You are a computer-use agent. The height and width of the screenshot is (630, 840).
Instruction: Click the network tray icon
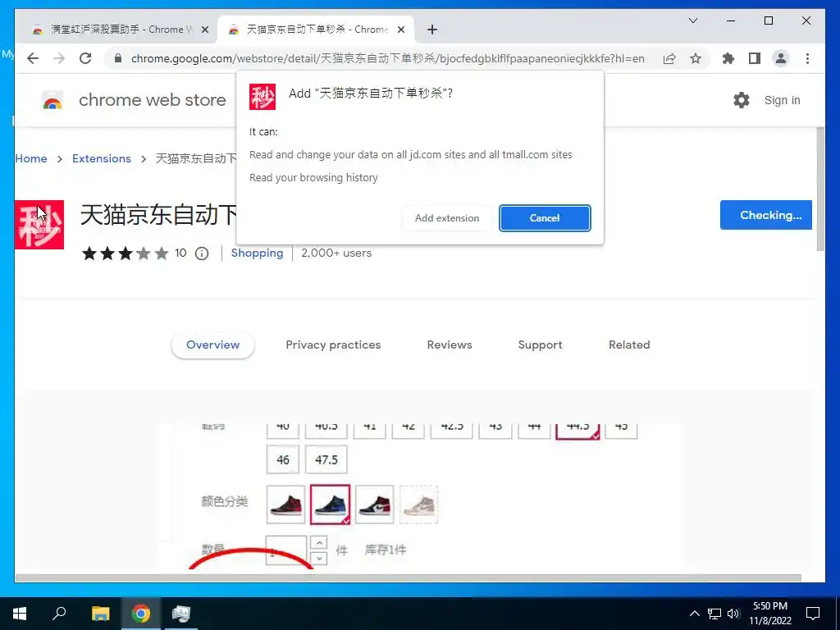[714, 614]
